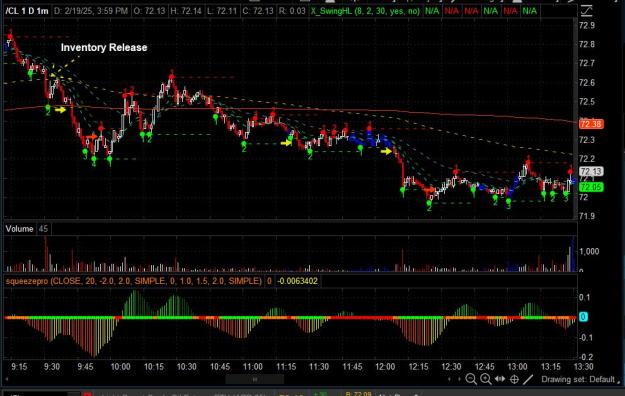The width and height of the screenshot is (625, 396).
Task: Click the Inventory Release text annotation
Action: coord(104,47)
